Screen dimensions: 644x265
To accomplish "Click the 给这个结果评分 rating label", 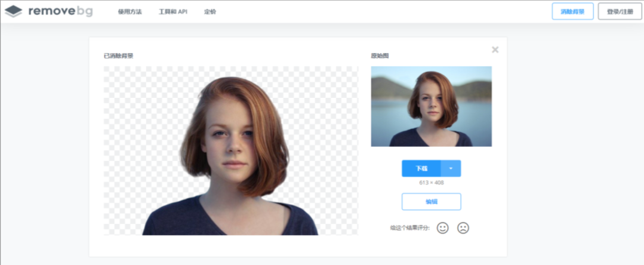I will (409, 228).
